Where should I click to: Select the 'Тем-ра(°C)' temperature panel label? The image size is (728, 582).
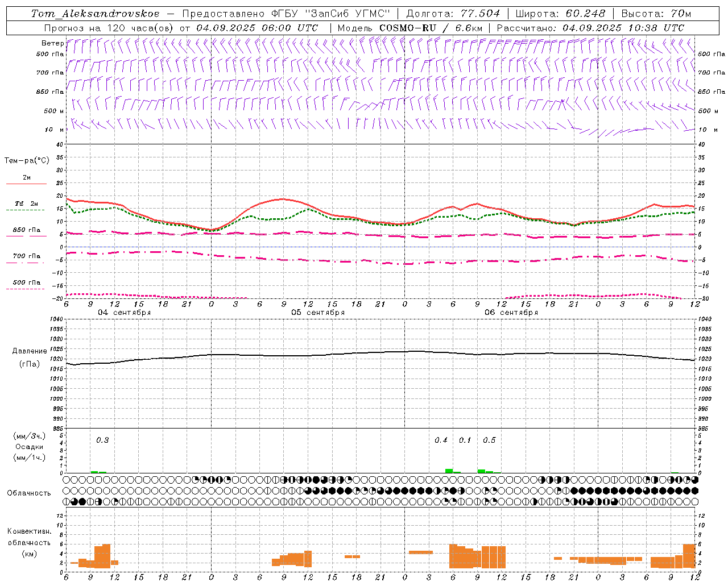pyautogui.click(x=27, y=161)
